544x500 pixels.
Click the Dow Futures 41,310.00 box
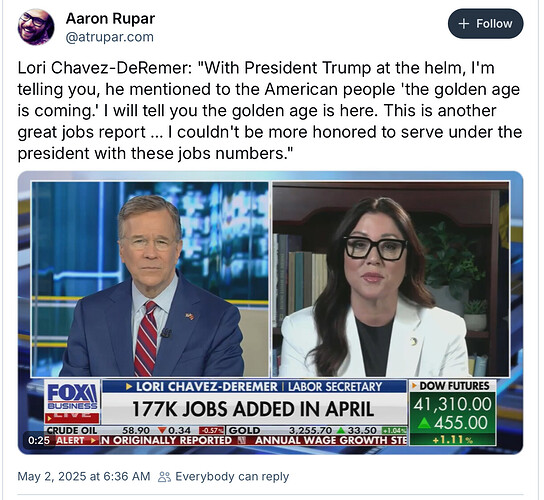coord(452,413)
